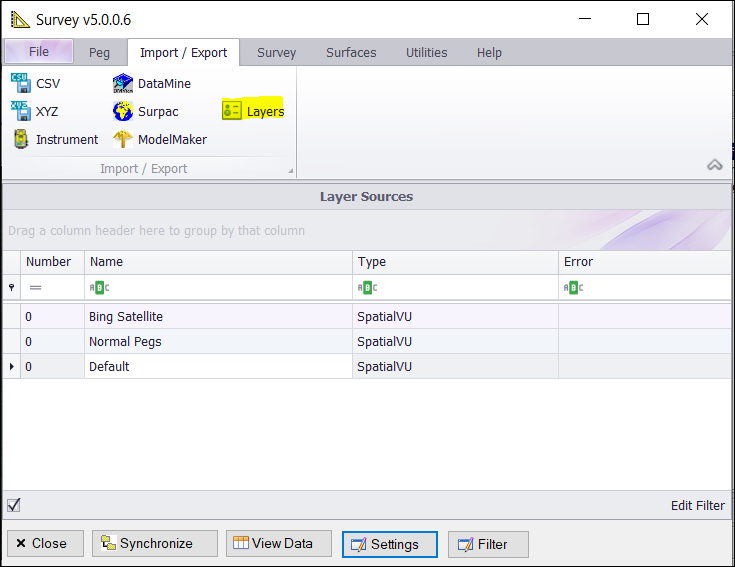
Task: Switch to the Utilities tab
Action: (x=427, y=53)
